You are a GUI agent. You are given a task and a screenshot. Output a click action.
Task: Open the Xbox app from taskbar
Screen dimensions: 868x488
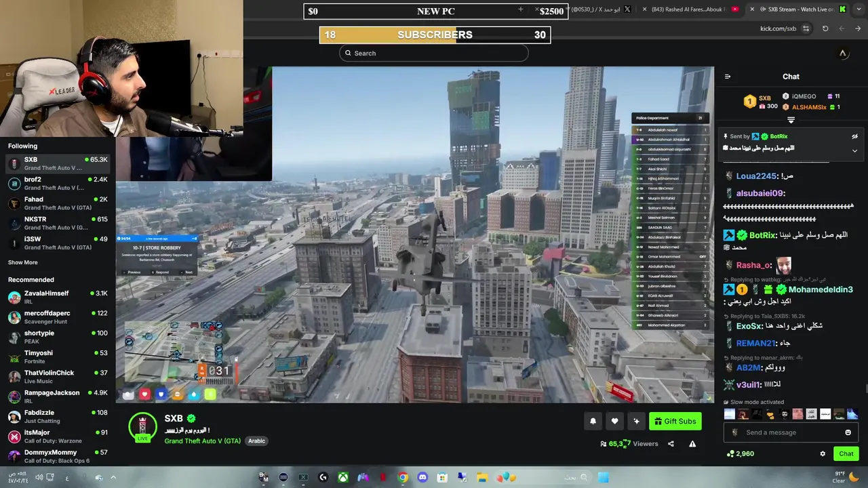pos(343,477)
